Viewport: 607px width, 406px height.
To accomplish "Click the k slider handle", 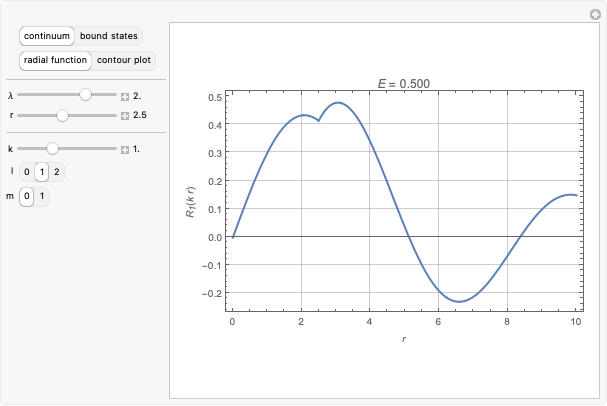I will 52,149.
